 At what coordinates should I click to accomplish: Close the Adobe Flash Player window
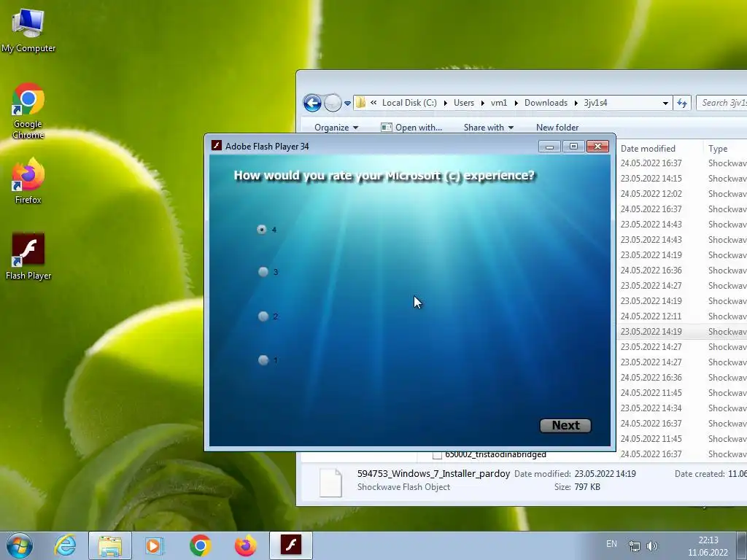pos(598,146)
